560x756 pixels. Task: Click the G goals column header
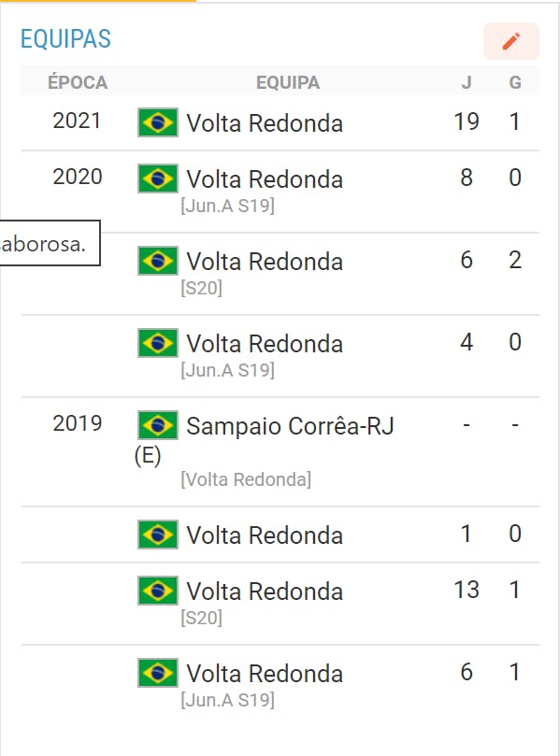tap(515, 82)
